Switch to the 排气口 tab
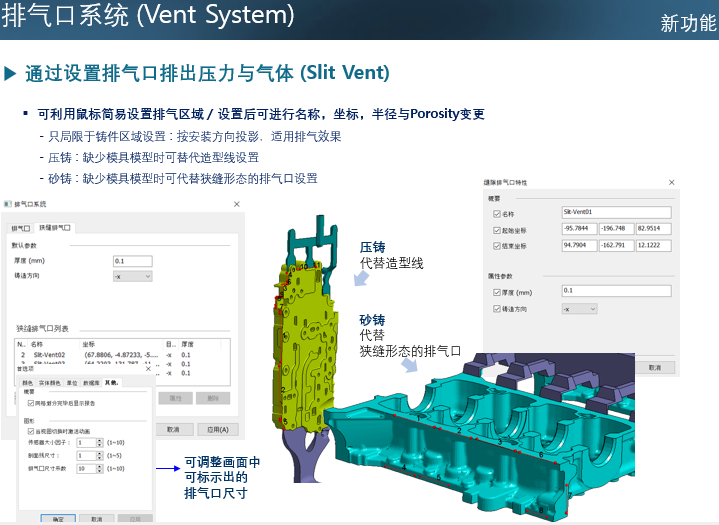 [20, 228]
